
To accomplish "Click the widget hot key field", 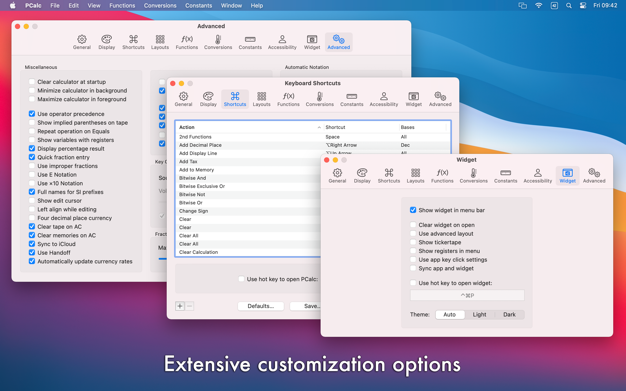I will (467, 295).
